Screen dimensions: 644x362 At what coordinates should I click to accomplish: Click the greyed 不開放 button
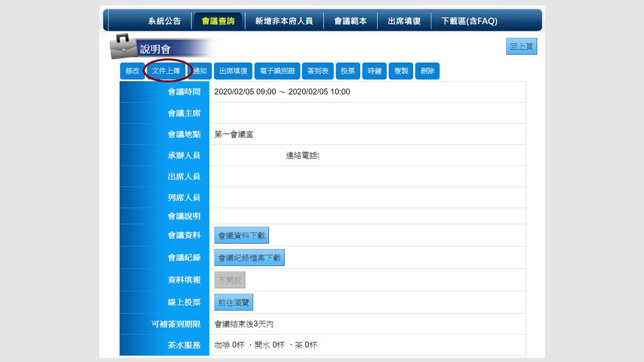pos(230,280)
